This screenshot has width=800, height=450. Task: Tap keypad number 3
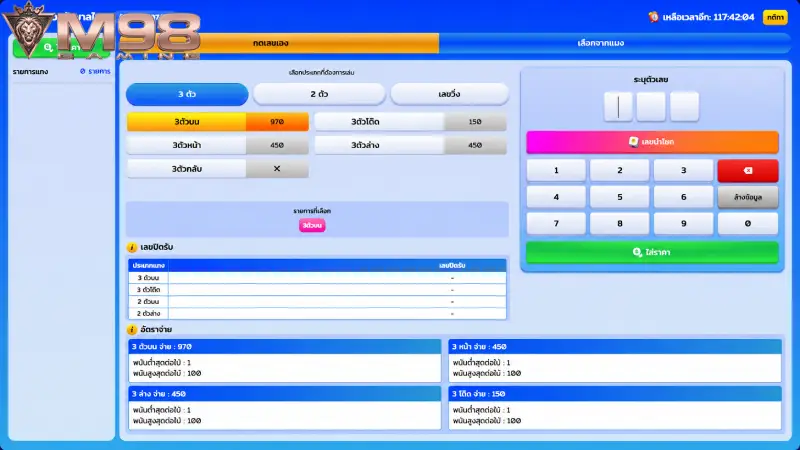click(x=684, y=170)
